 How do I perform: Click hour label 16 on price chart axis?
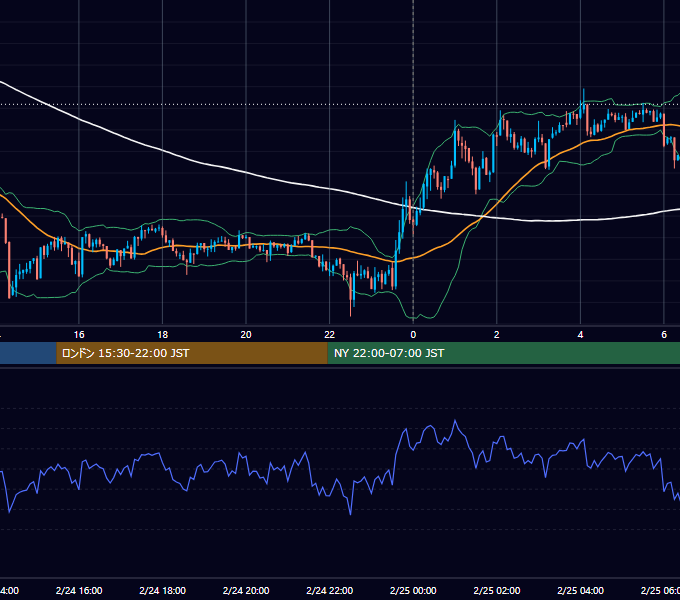pyautogui.click(x=79, y=335)
